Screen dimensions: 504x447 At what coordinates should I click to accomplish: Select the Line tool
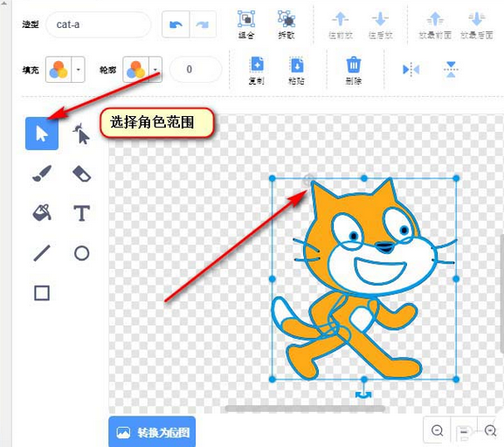pos(42,253)
